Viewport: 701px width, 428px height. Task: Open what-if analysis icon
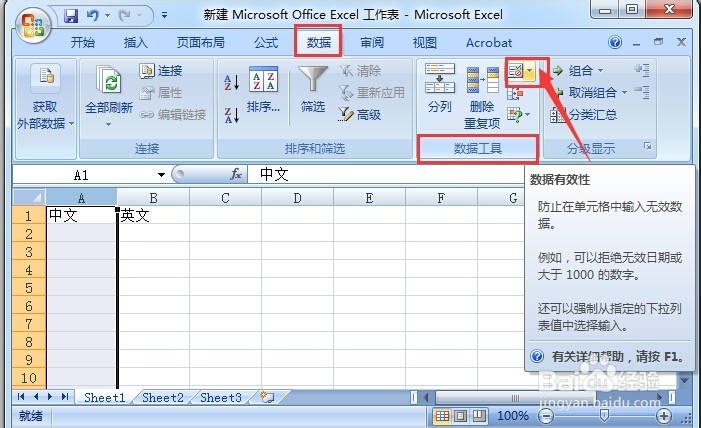pos(515,115)
